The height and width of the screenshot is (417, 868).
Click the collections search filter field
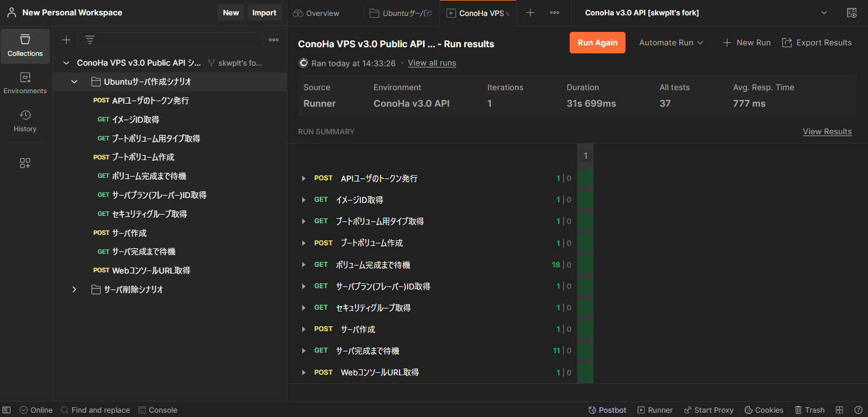pyautogui.click(x=170, y=40)
